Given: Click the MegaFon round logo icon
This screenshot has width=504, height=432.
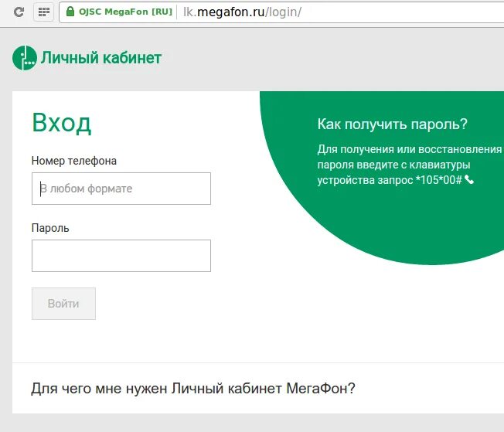Looking at the screenshot, I should pyautogui.click(x=25, y=58).
